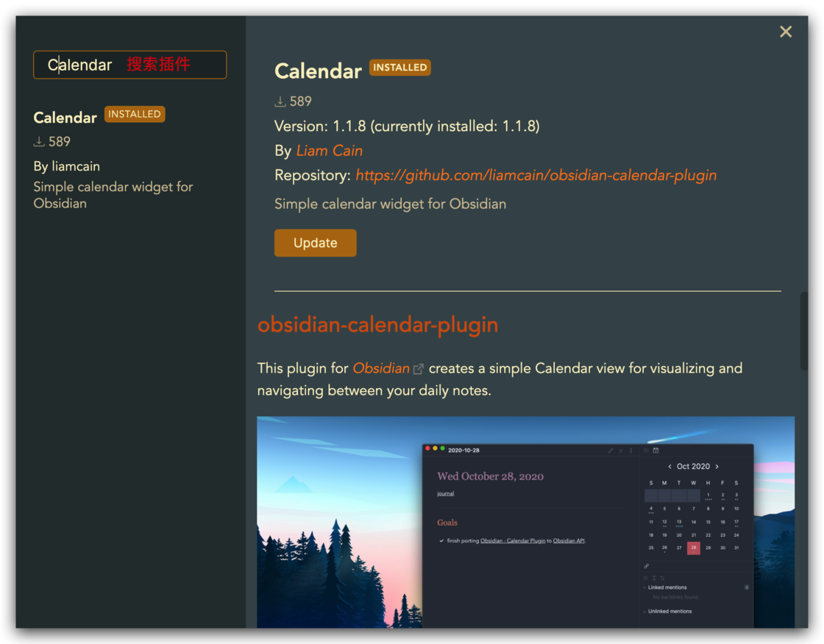This screenshot has height=644, width=824.
Task: Select the Calendar plugin in results list
Action: click(129, 159)
